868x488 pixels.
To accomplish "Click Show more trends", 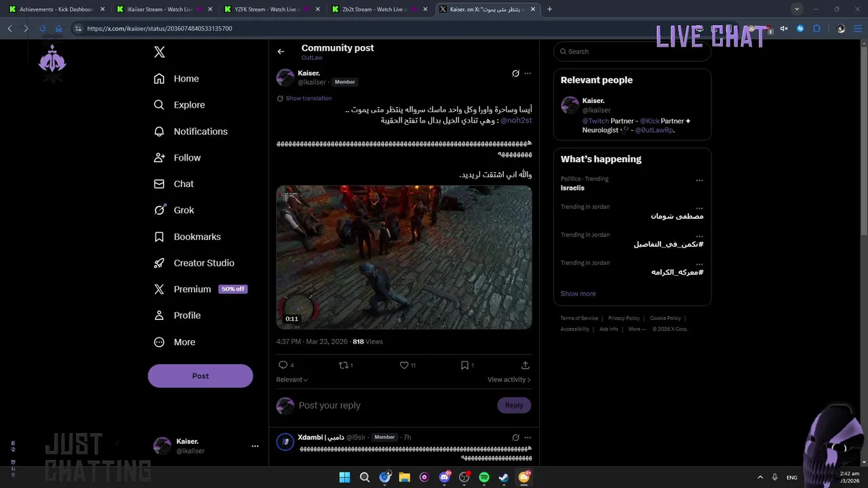I will pyautogui.click(x=578, y=293).
